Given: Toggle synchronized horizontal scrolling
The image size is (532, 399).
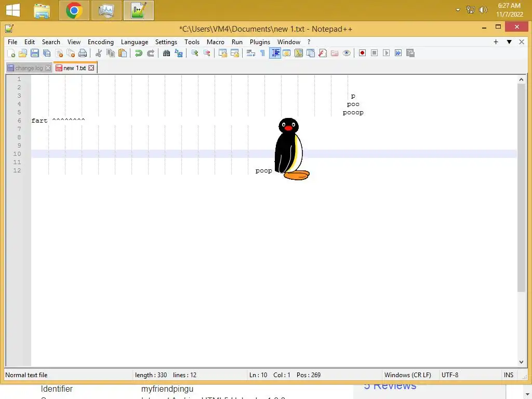Looking at the screenshot, I should coord(234,53).
